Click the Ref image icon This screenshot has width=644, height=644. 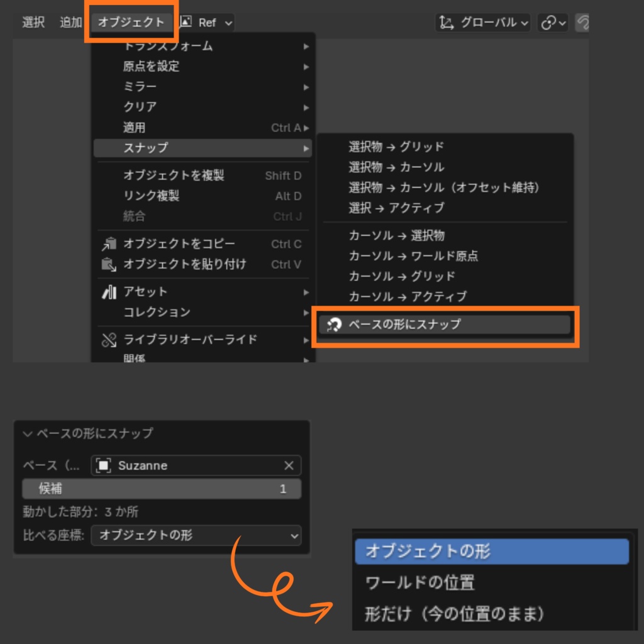186,22
